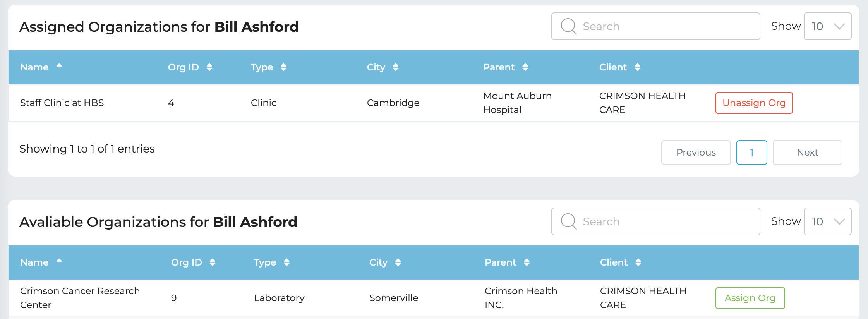Focus the assigned organizations Search field
868x319 pixels.
coord(666,26)
